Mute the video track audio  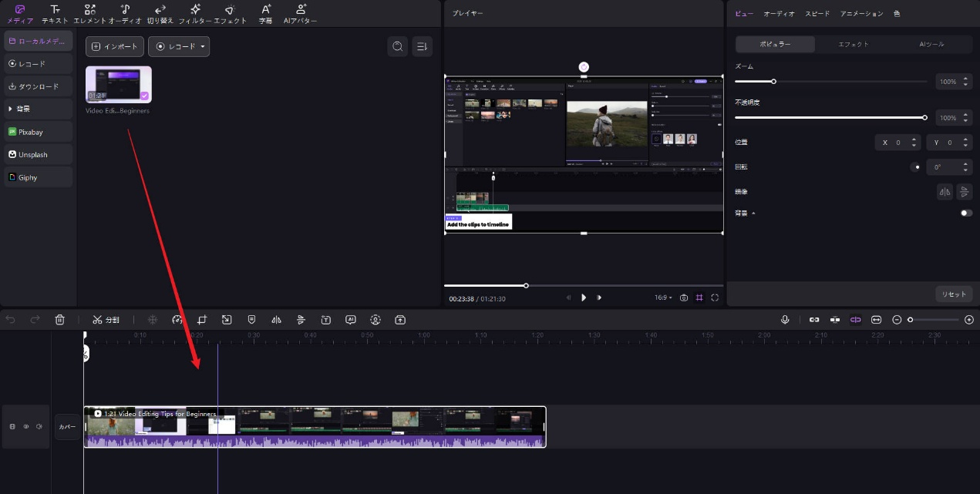39,426
